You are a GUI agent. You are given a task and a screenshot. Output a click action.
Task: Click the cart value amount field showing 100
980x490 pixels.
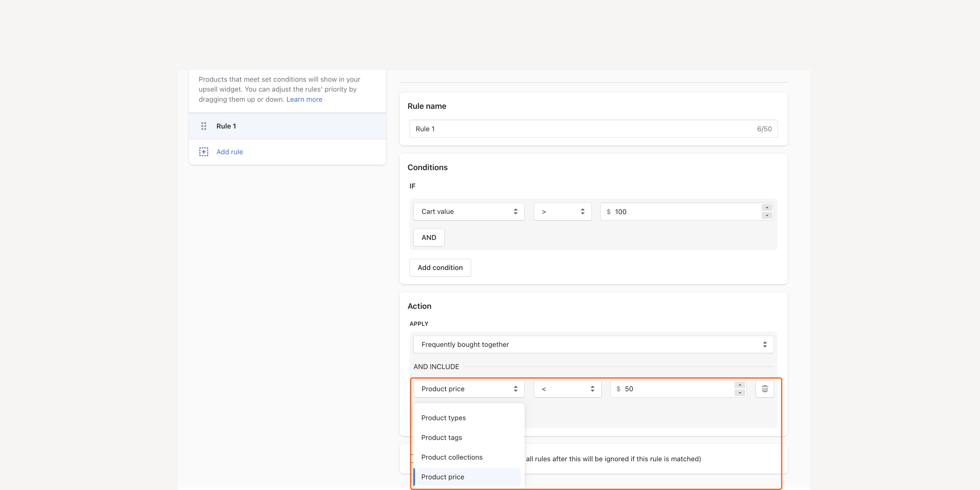tap(687, 212)
